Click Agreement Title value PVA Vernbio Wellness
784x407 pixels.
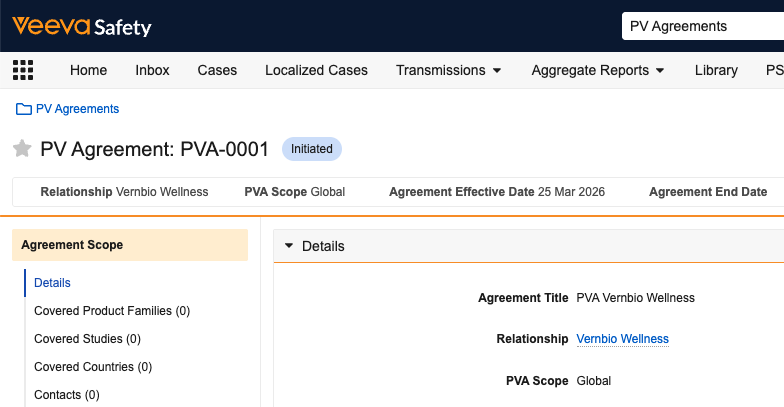636,298
